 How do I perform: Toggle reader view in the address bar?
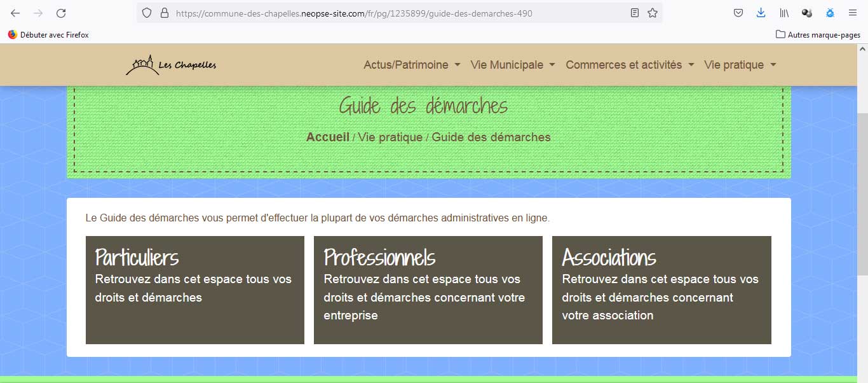[634, 13]
